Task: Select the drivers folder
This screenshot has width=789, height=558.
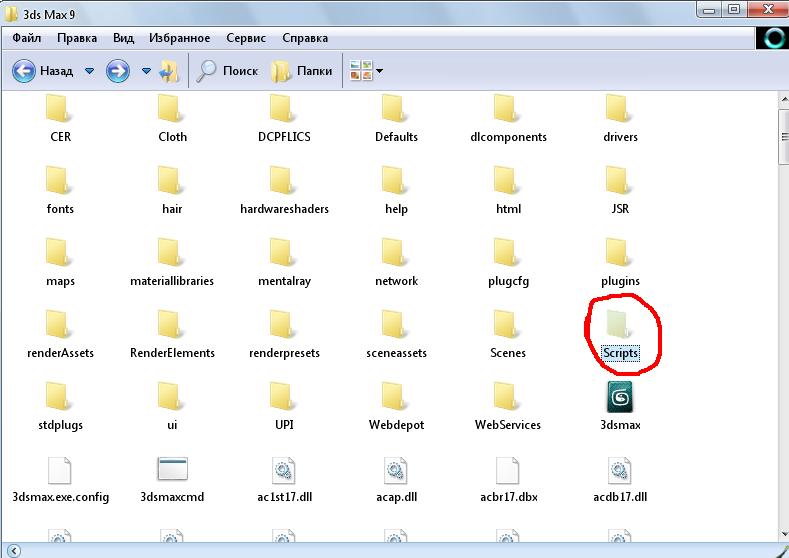Action: (x=620, y=119)
